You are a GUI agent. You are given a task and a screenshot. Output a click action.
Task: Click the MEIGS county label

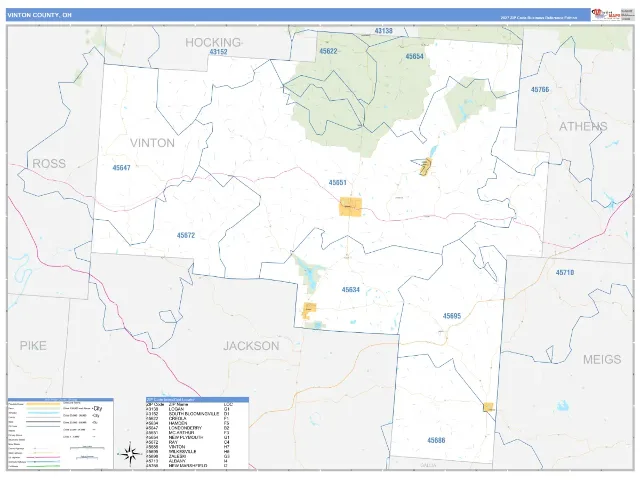tap(602, 360)
